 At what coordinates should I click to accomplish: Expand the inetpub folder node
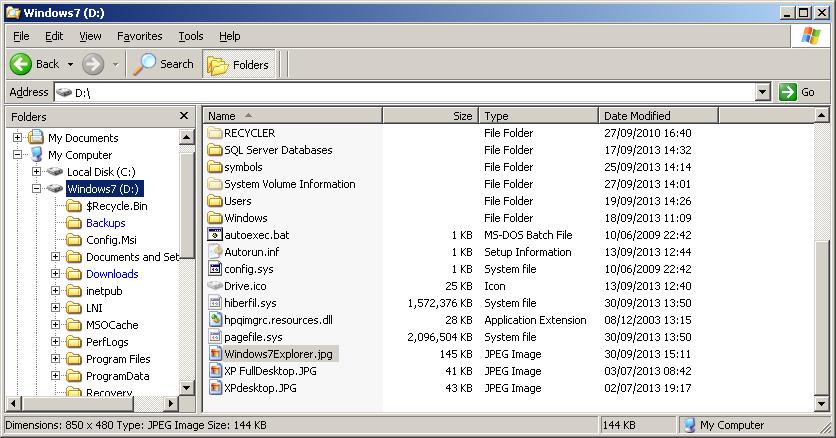(55, 290)
